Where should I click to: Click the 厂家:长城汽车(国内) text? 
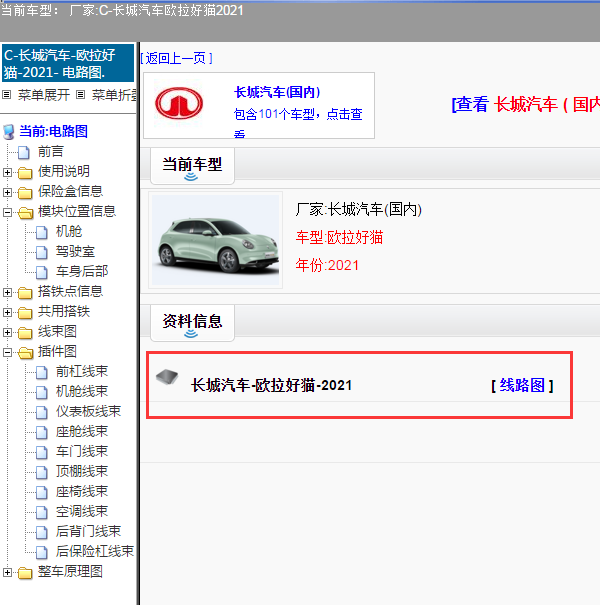point(358,210)
